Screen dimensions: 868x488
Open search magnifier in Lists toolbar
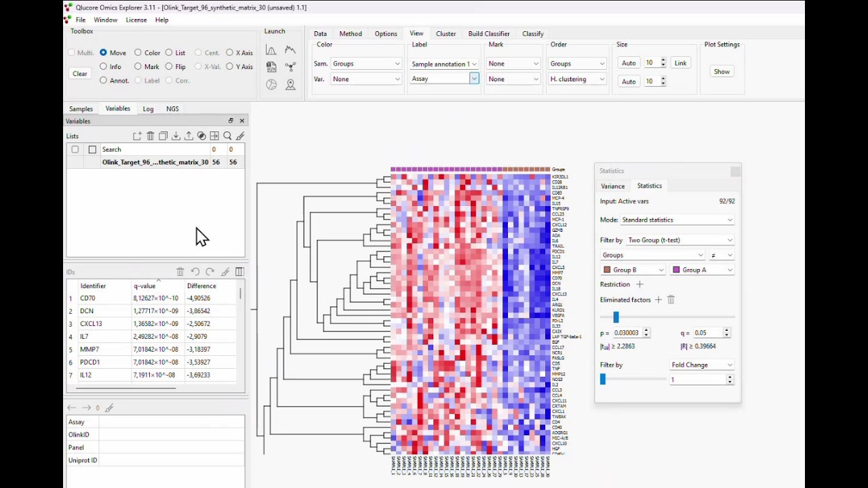pyautogui.click(x=227, y=136)
